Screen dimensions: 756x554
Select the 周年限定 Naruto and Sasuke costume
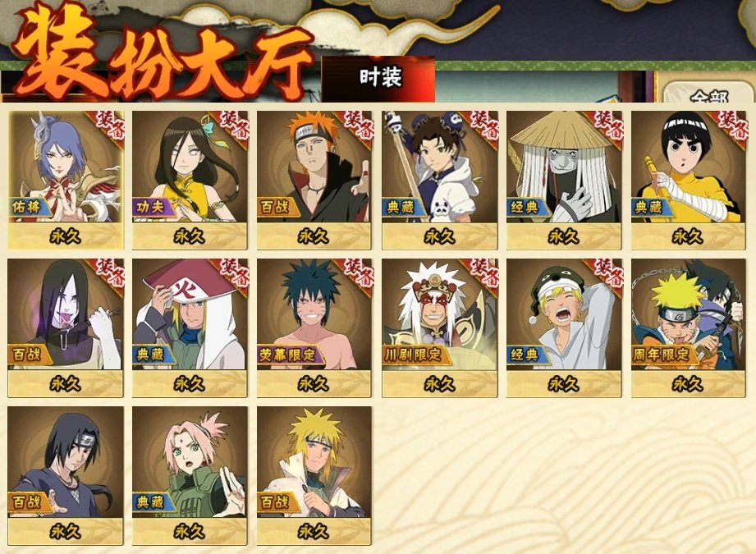(688, 327)
